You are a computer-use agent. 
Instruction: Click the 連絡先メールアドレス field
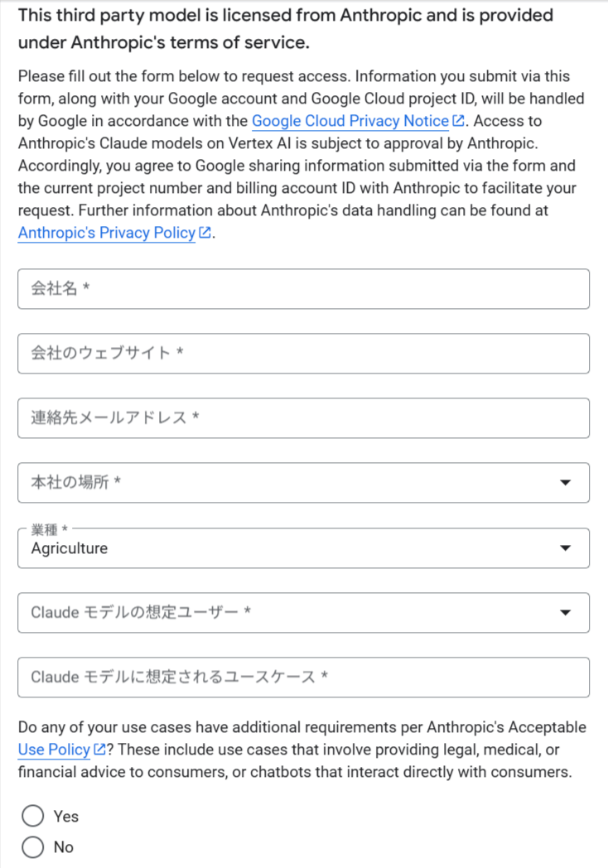click(303, 418)
